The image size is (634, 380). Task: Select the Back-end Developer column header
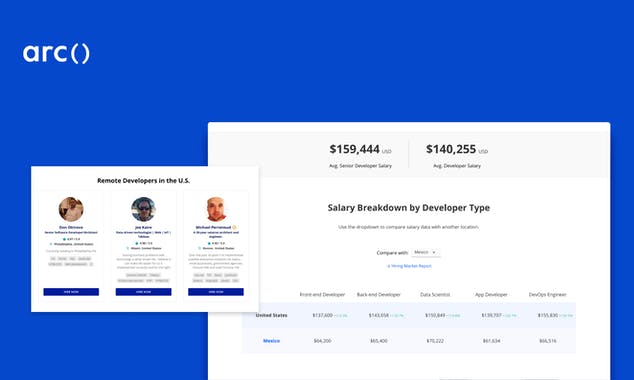coord(379,295)
